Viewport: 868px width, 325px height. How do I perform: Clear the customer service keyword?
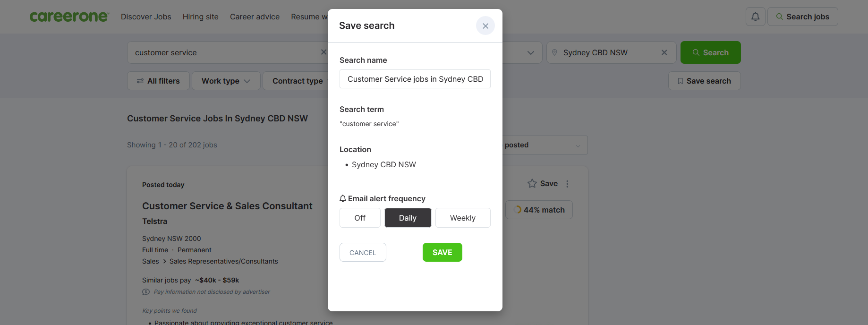click(323, 52)
